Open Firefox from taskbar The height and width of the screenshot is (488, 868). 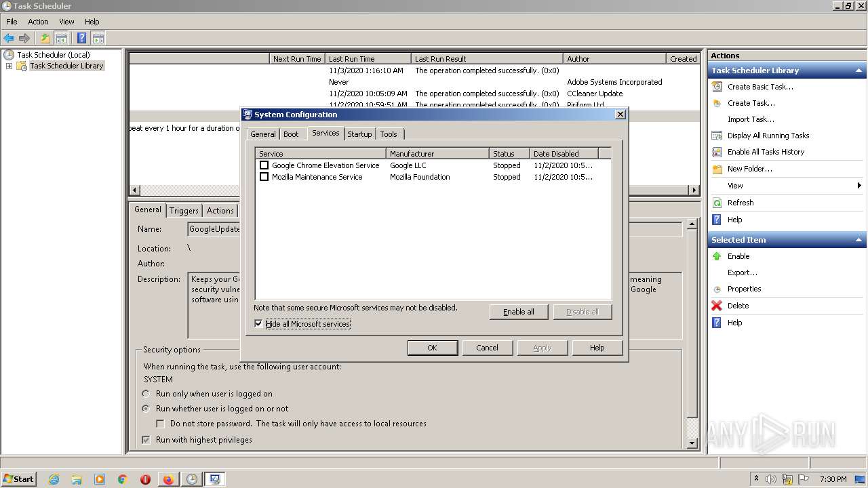click(168, 479)
